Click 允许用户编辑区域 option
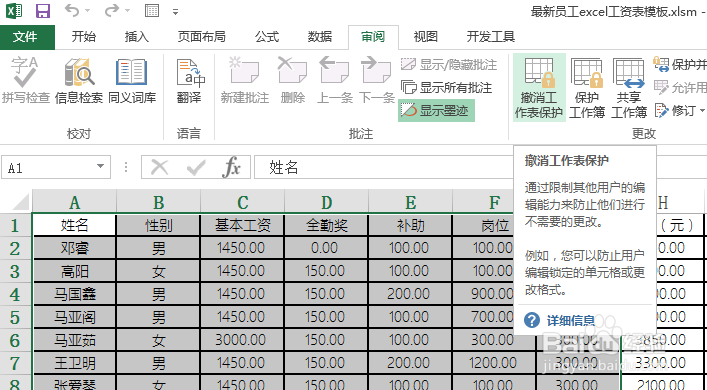 [x=679, y=87]
